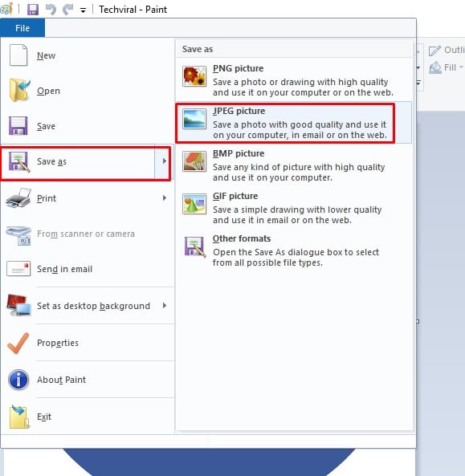The width and height of the screenshot is (465, 476).
Task: Click the printer icon for Print
Action: coord(18,198)
